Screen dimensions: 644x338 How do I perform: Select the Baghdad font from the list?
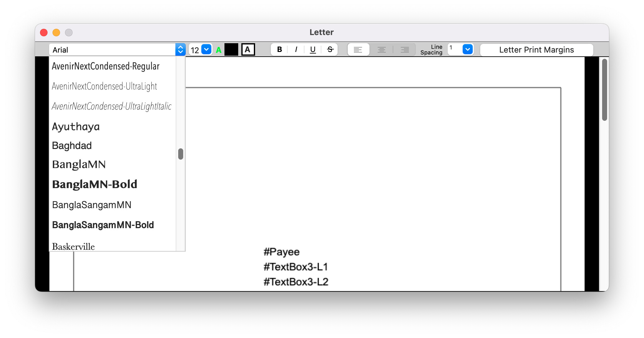click(x=72, y=145)
